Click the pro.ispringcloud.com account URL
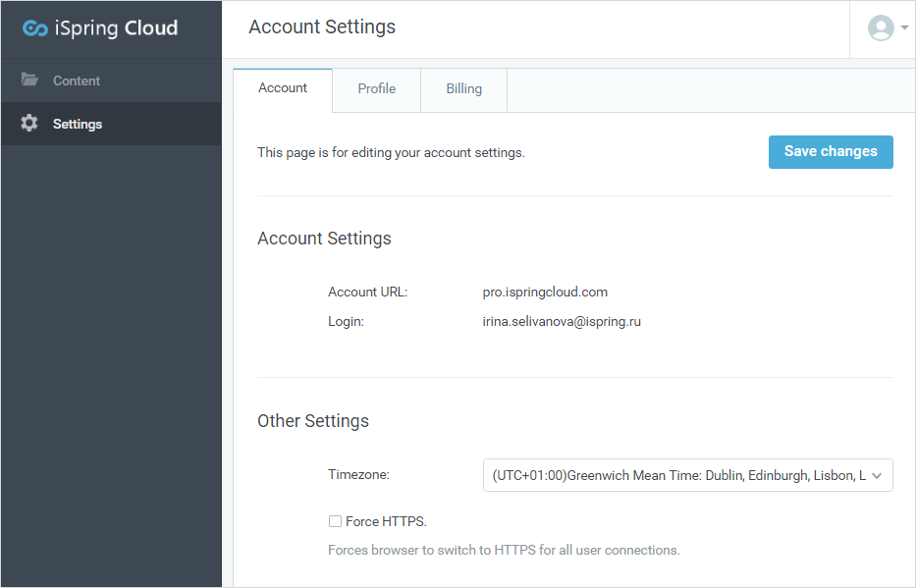Image resolution: width=916 pixels, height=588 pixels. click(x=547, y=292)
